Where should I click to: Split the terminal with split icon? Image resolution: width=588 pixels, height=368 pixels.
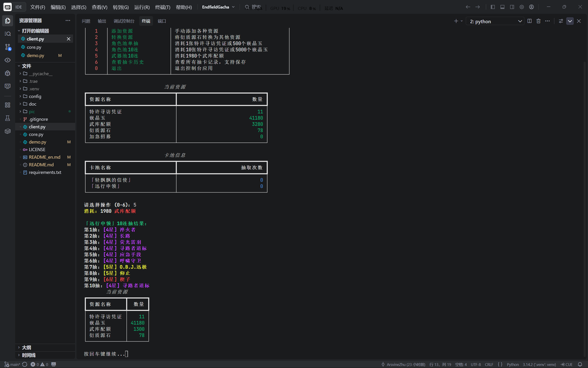529,21
